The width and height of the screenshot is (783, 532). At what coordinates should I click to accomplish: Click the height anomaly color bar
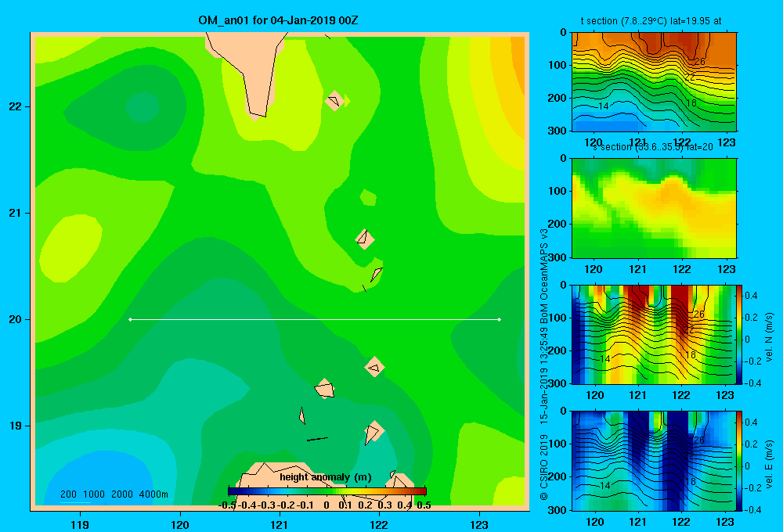[327, 491]
